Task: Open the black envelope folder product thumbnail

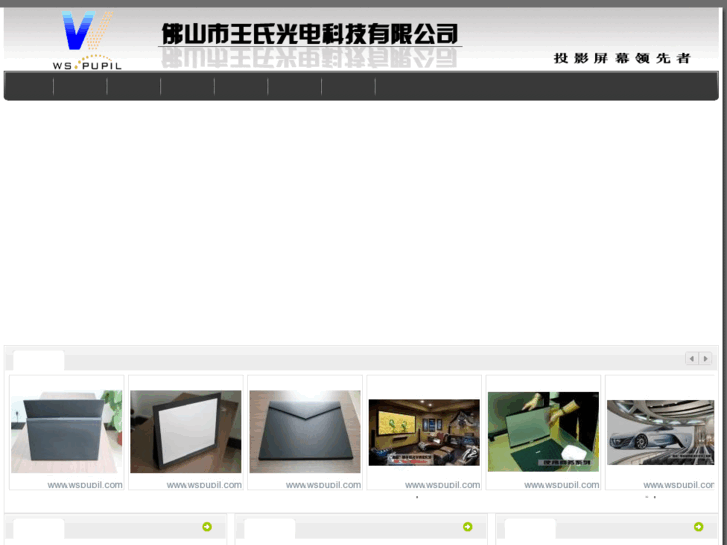Action: pos(305,431)
